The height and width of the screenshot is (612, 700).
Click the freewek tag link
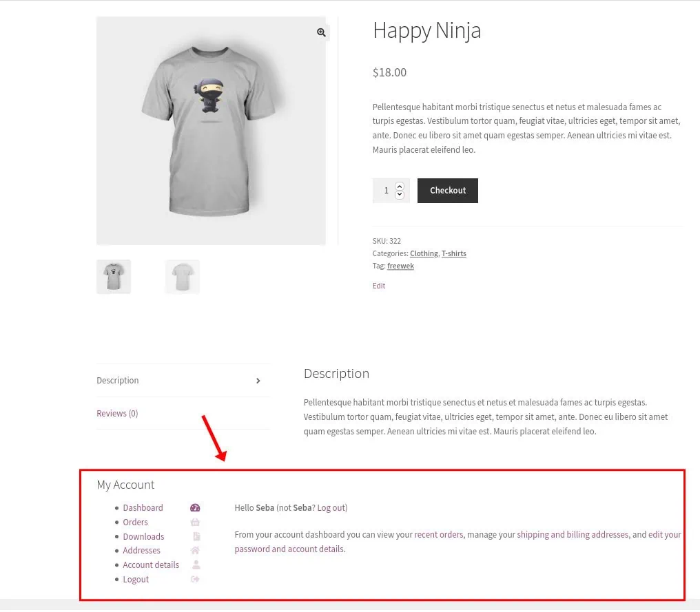(x=400, y=266)
